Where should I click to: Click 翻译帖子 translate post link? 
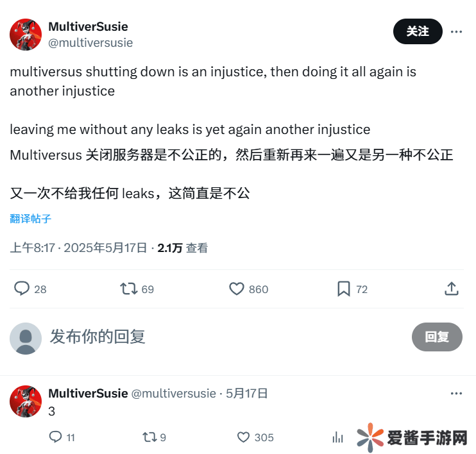[x=30, y=219]
